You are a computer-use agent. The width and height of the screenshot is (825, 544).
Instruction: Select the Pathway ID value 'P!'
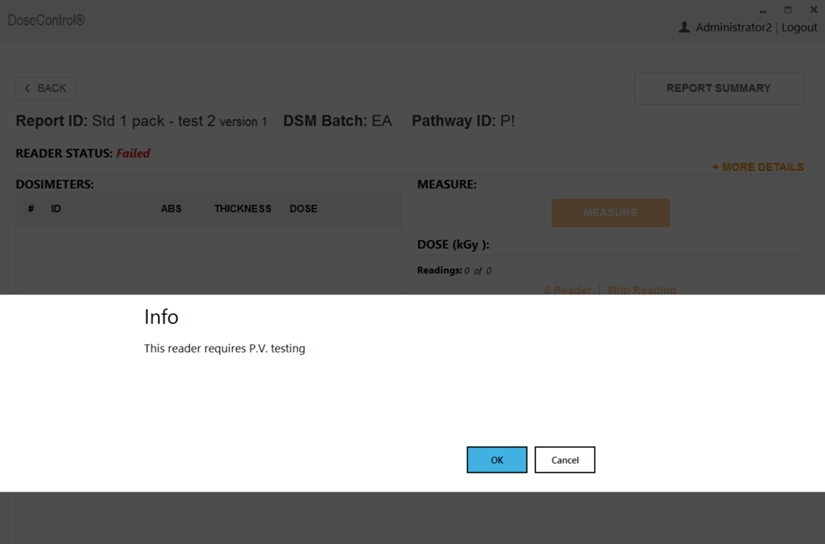(x=507, y=121)
